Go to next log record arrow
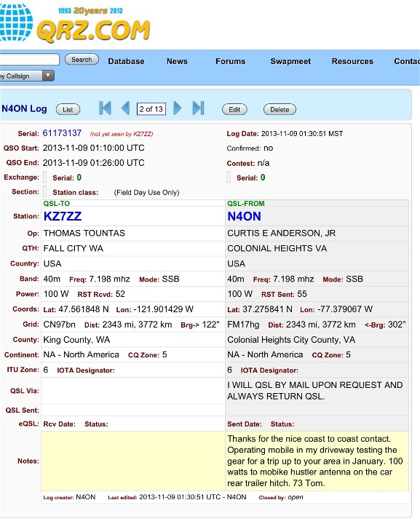The width and height of the screenshot is (420, 524). [178, 108]
